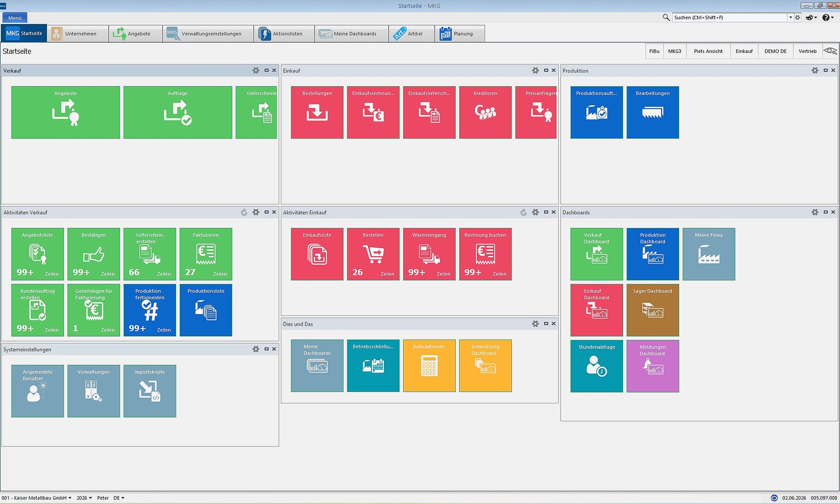840x504 pixels.
Task: Open the Preisanfragen tile
Action: [x=536, y=112]
